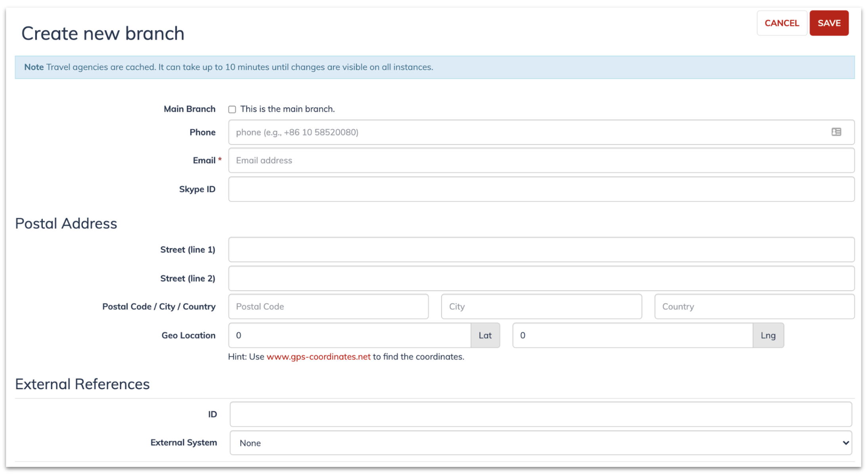This screenshot has width=868, height=474.
Task: Focus the Postal Code input
Action: tap(328, 306)
